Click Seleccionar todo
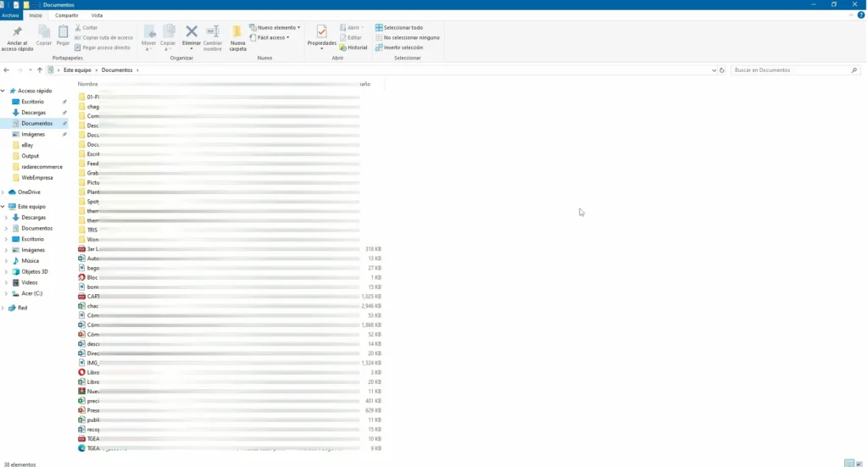 coord(399,28)
